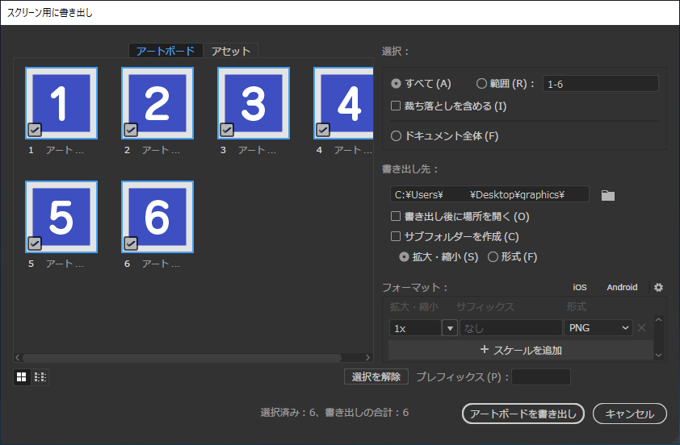680x445 pixels.
Task: Uncheck artboard 4 checkbox
Action: [x=323, y=129]
